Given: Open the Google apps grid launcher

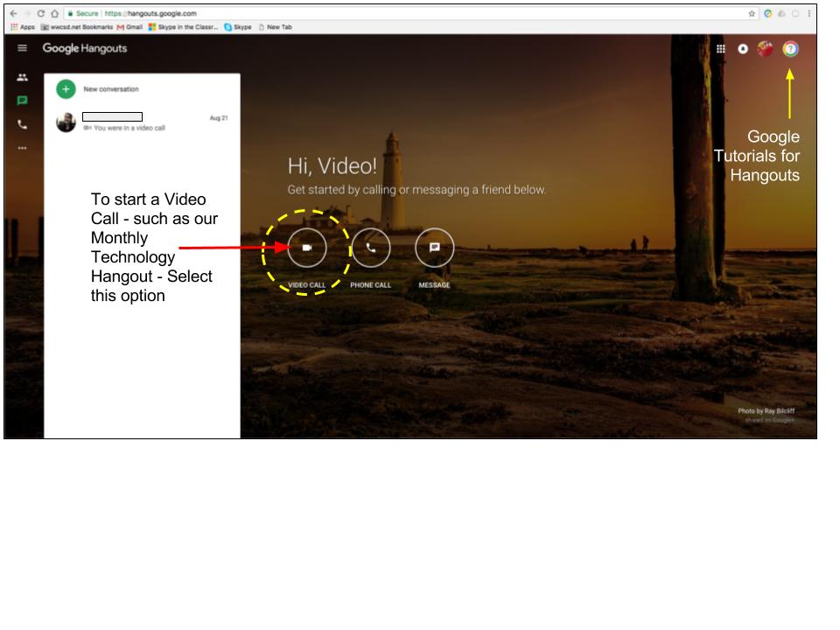Looking at the screenshot, I should (721, 49).
